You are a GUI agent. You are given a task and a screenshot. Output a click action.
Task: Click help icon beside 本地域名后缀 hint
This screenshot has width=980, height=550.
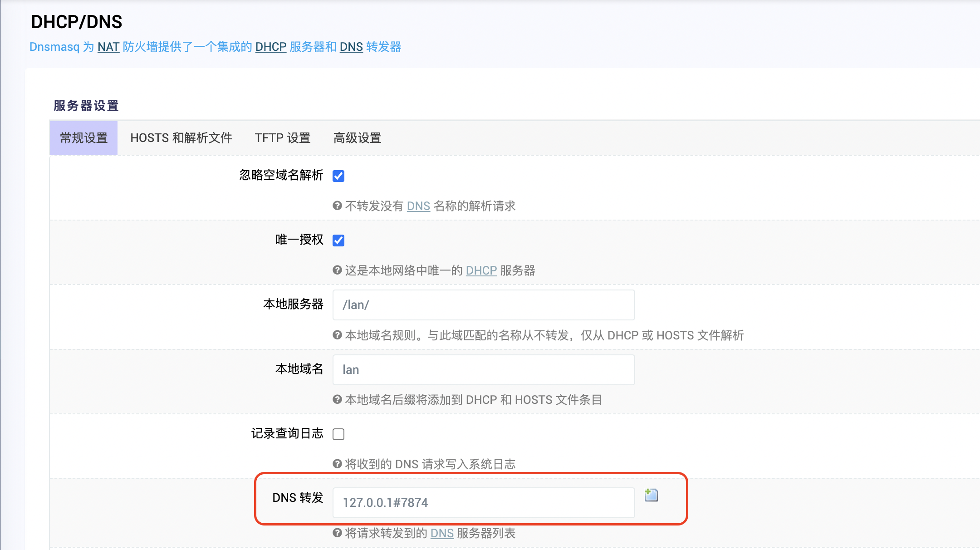tap(337, 399)
